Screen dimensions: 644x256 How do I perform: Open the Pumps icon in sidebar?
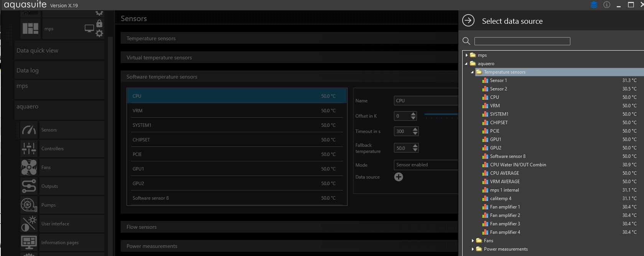point(29,205)
